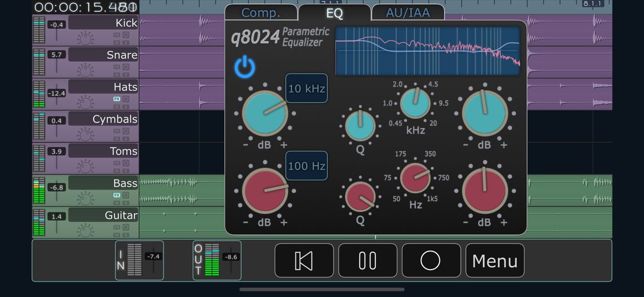Select the Hats track name
This screenshot has width=644, height=297.
pyautogui.click(x=104, y=87)
